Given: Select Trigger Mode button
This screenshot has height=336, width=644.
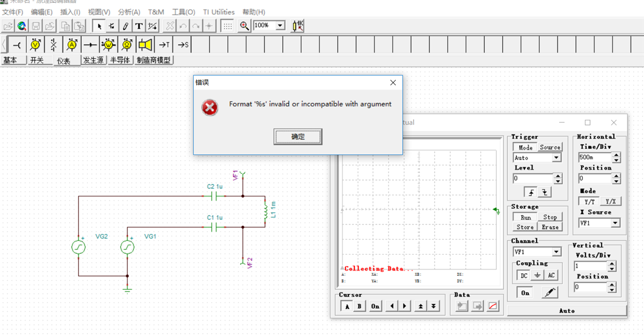Looking at the screenshot, I should click(x=525, y=148).
